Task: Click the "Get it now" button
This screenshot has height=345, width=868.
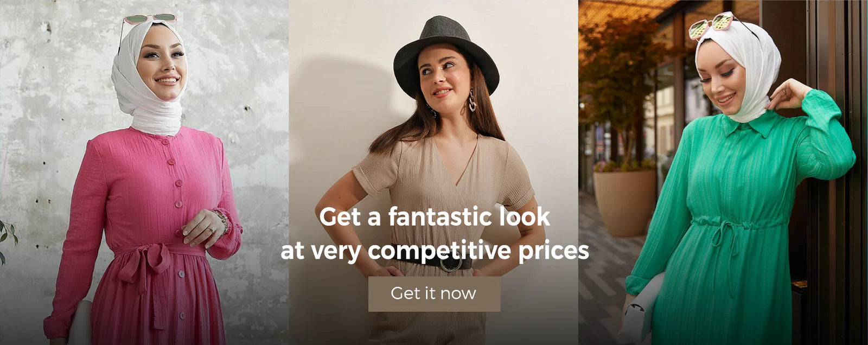Action: 434,293
